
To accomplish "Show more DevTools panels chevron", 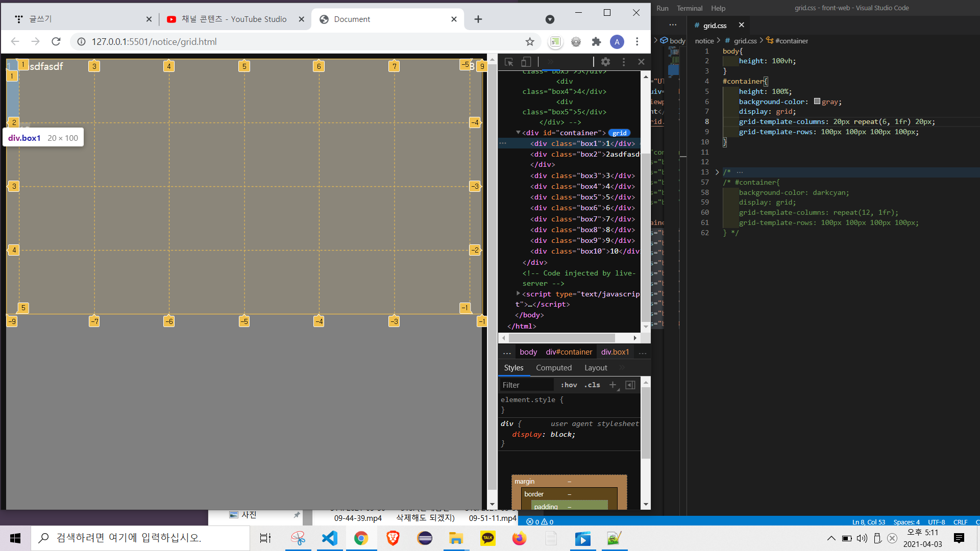I will (x=550, y=62).
